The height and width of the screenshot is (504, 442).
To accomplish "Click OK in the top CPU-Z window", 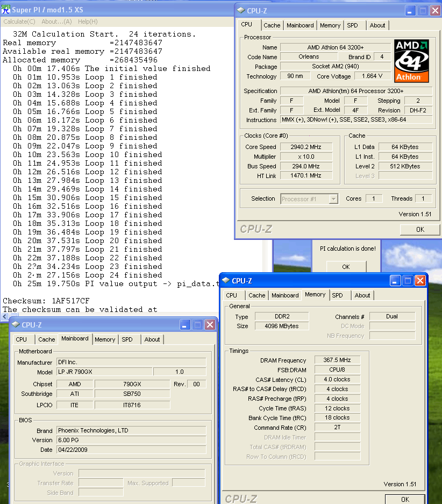I will tap(420, 230).
